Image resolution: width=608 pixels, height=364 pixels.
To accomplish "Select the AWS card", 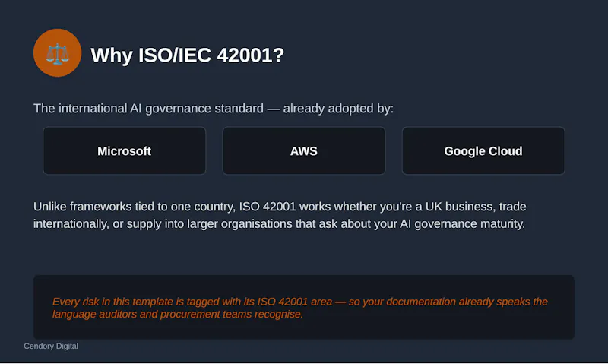I will 304,150.
